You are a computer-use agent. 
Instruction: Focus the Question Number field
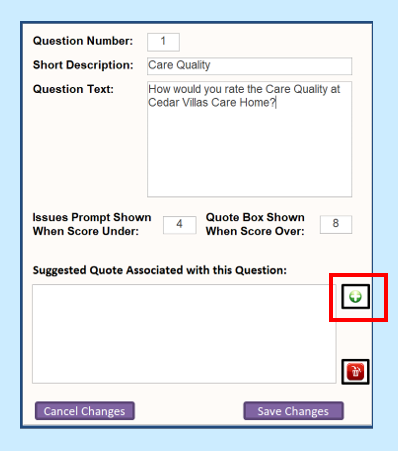pos(163,42)
